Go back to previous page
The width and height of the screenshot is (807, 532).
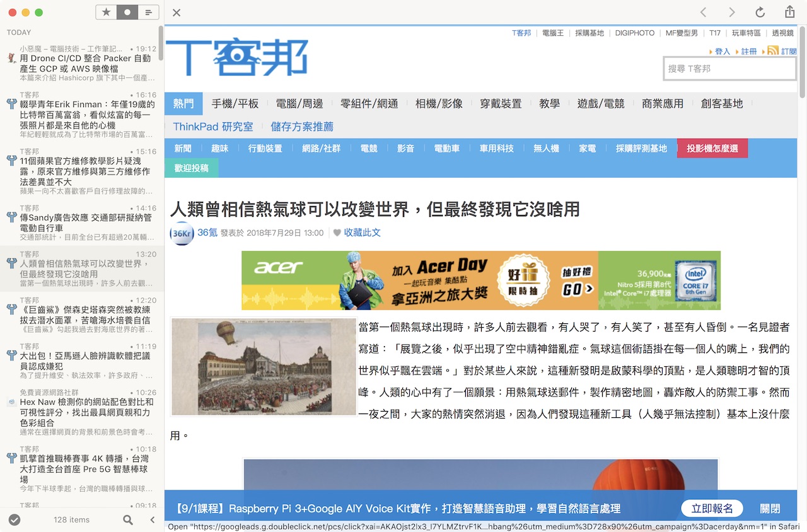coord(704,13)
